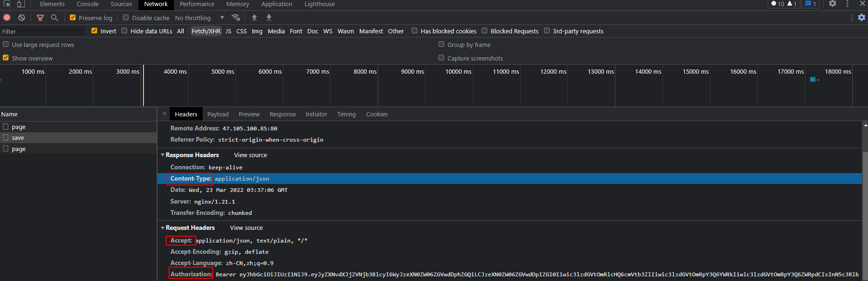Enable 3rd-party requests checkbox
The width and height of the screenshot is (868, 281).
(x=547, y=30)
